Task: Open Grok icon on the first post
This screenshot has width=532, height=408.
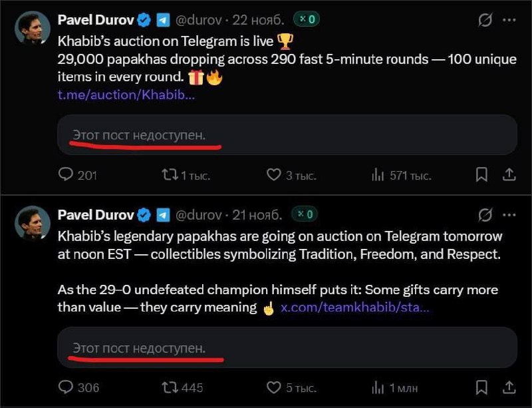Action: point(485,21)
